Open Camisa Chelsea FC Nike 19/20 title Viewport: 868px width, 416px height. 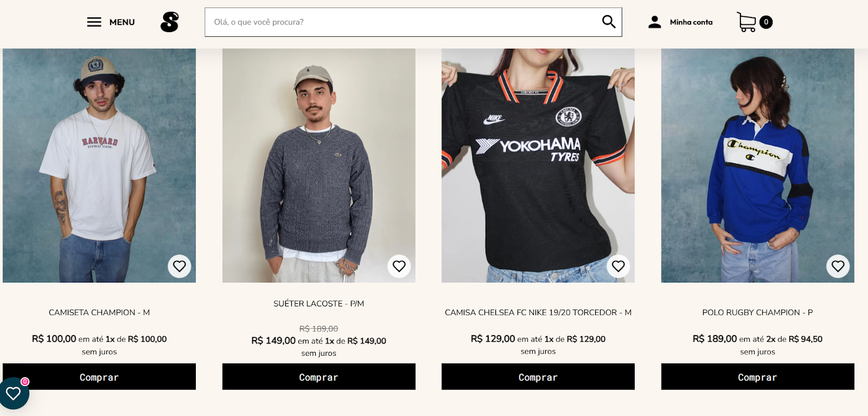[x=538, y=312]
